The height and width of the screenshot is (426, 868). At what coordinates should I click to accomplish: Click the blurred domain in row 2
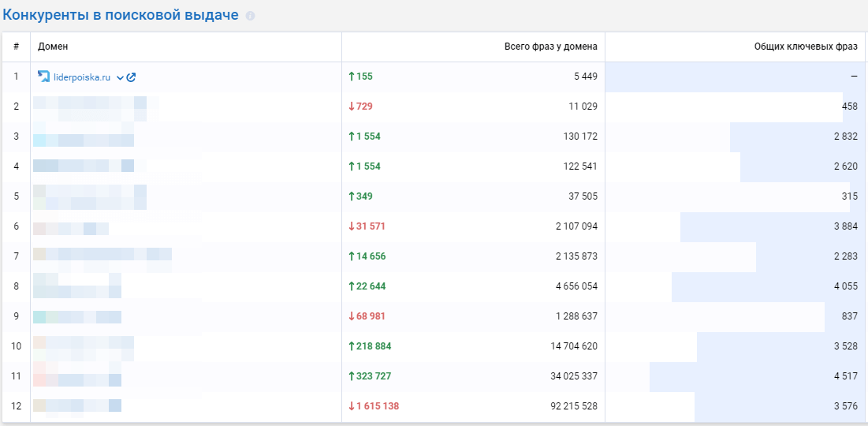coord(96,108)
